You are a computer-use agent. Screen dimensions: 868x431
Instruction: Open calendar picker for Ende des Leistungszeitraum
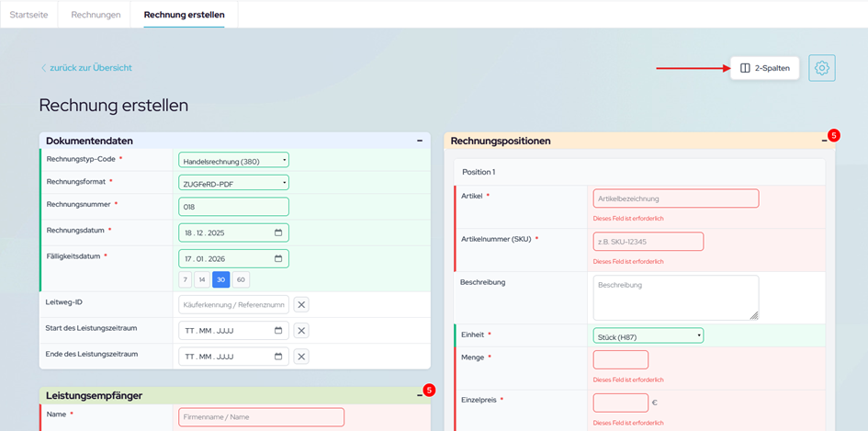[x=278, y=357]
